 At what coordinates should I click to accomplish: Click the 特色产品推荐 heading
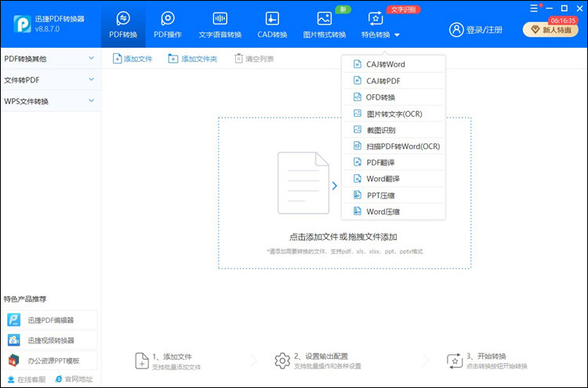pyautogui.click(x=25, y=299)
